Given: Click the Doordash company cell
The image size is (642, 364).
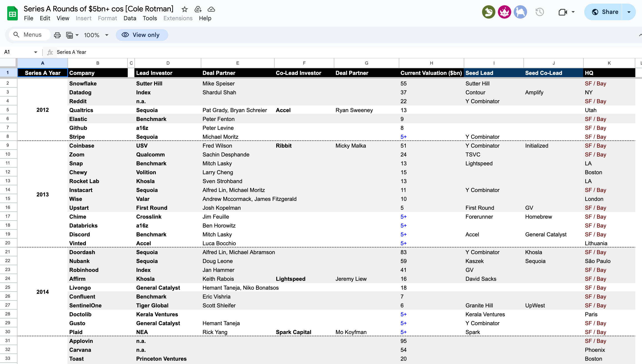Looking at the screenshot, I should [x=98, y=252].
